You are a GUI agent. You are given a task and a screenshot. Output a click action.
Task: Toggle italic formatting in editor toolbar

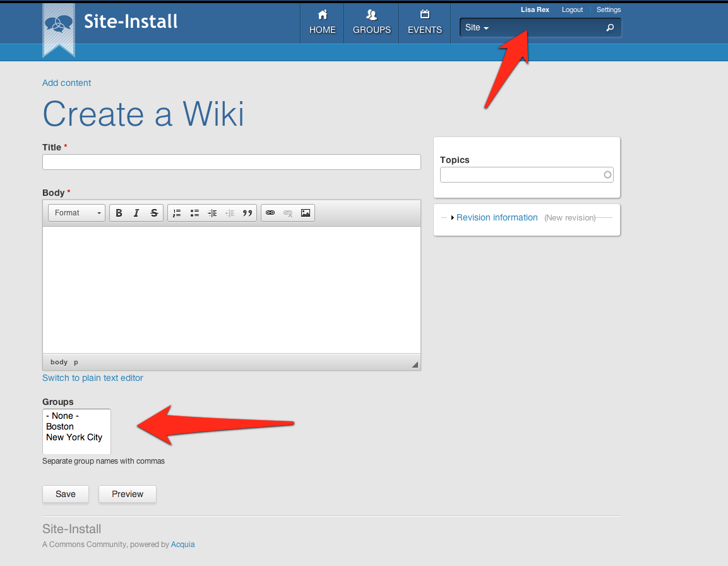(x=136, y=213)
